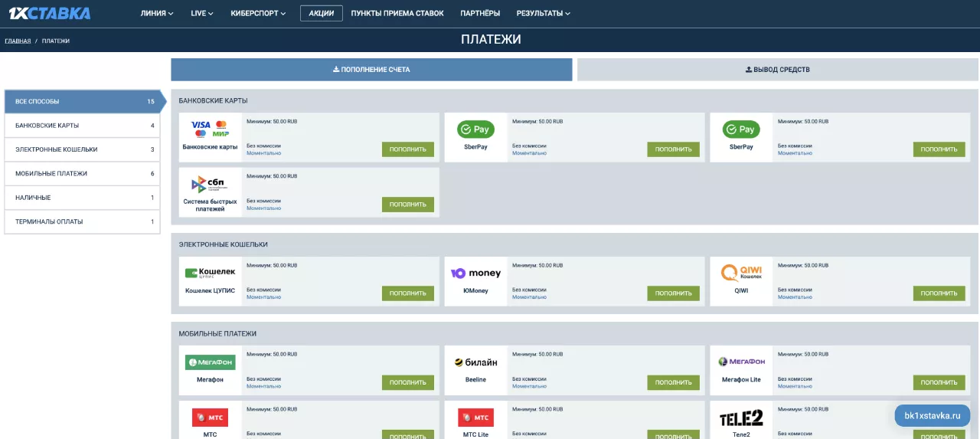
Task: Click Моментально in the QIWI card
Action: [795, 297]
